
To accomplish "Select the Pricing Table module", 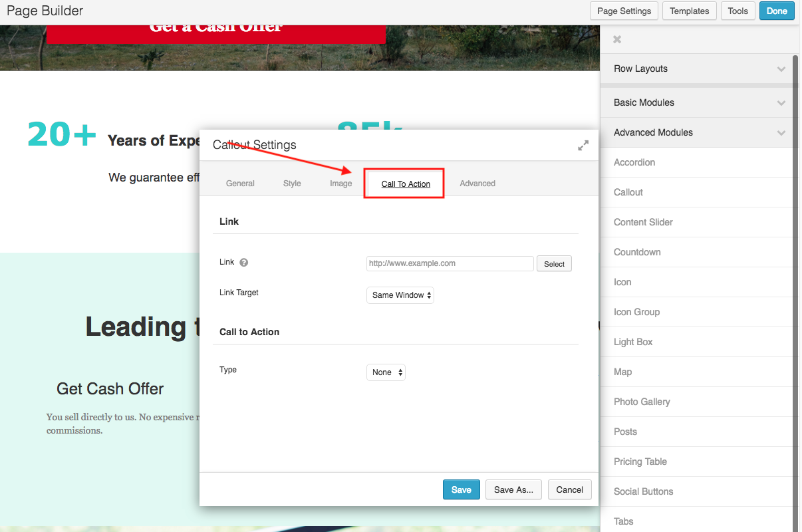I will 697,462.
